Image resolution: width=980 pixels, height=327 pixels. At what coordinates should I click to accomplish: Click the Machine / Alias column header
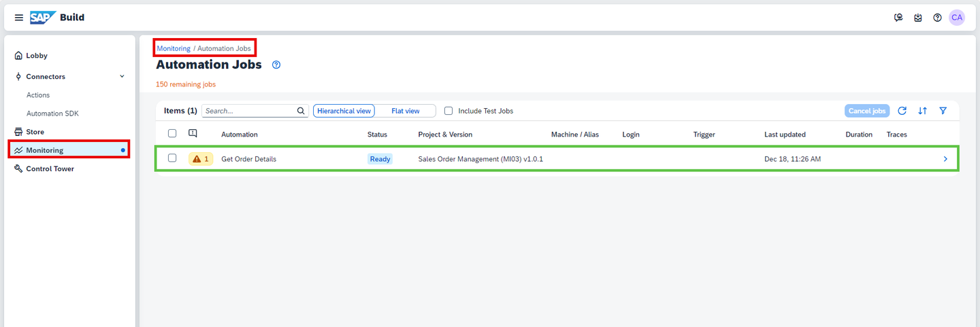(x=575, y=135)
